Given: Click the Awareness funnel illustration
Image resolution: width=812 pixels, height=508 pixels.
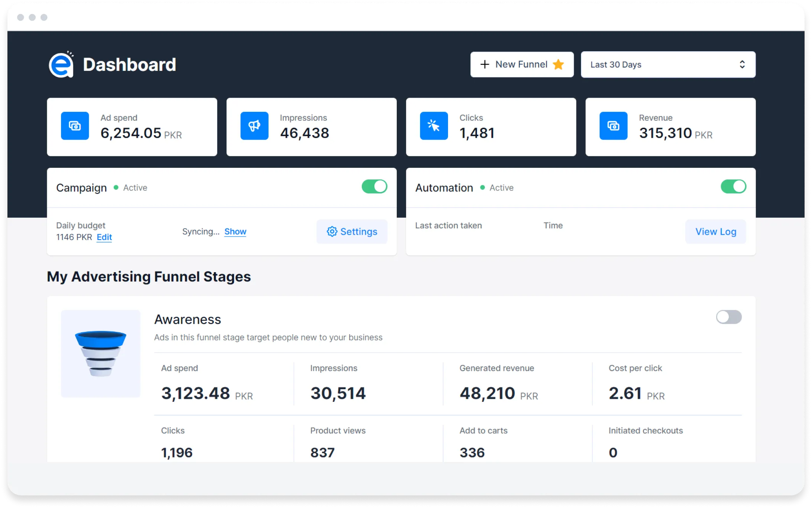Looking at the screenshot, I should pyautogui.click(x=100, y=354).
